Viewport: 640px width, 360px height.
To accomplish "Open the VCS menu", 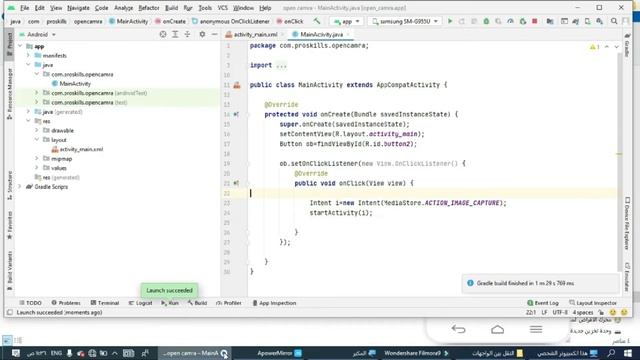I will coord(222,8).
